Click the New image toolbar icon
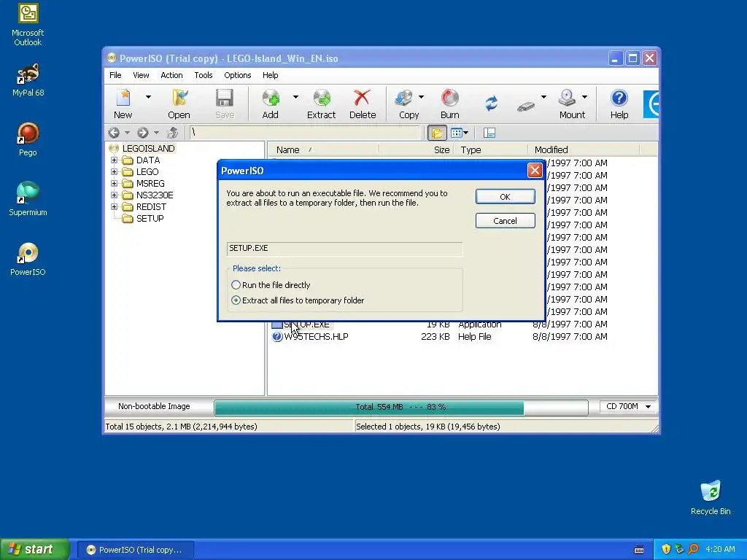 [x=123, y=98]
